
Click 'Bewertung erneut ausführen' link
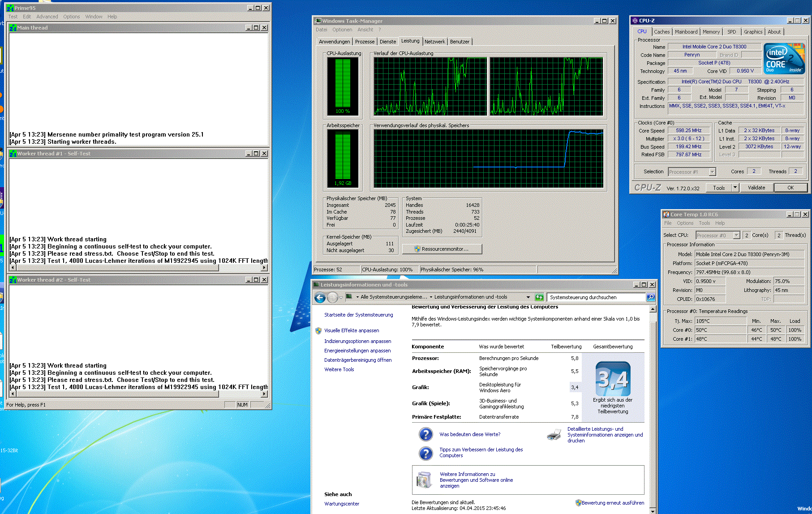tap(613, 503)
